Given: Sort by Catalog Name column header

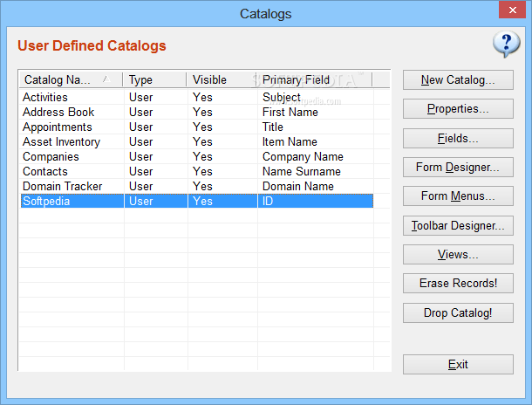Looking at the screenshot, I should 70,79.
